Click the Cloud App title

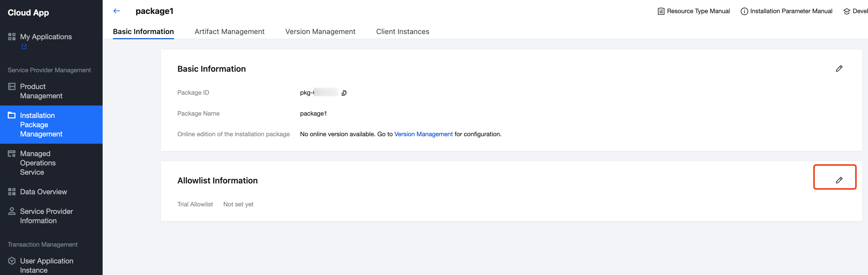point(28,13)
